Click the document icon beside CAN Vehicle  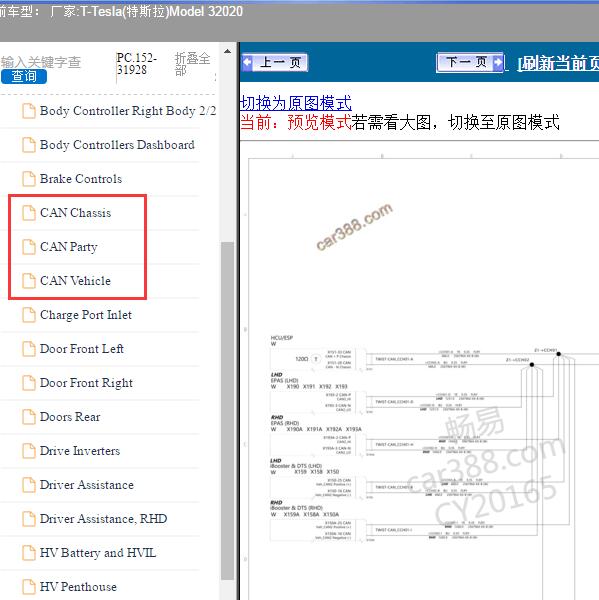click(29, 281)
